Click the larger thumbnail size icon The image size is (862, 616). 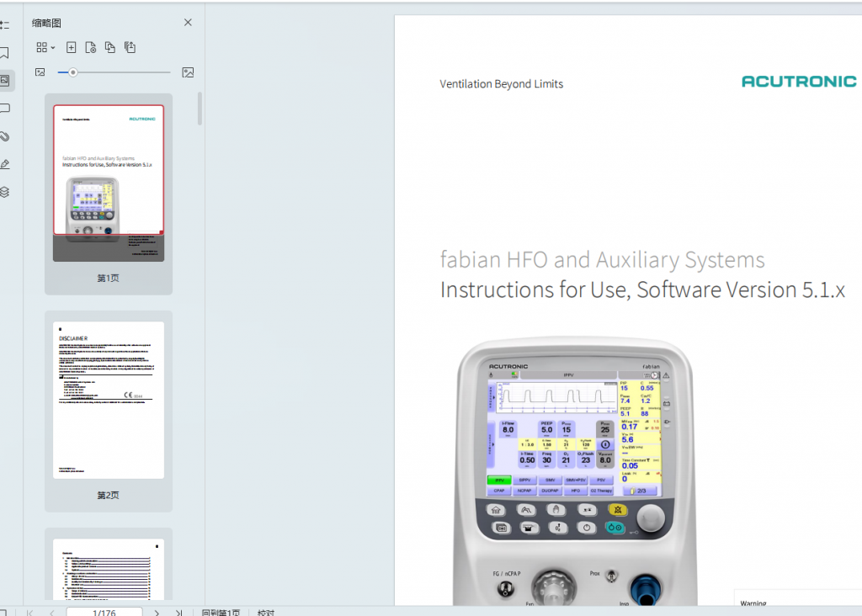[x=188, y=72]
